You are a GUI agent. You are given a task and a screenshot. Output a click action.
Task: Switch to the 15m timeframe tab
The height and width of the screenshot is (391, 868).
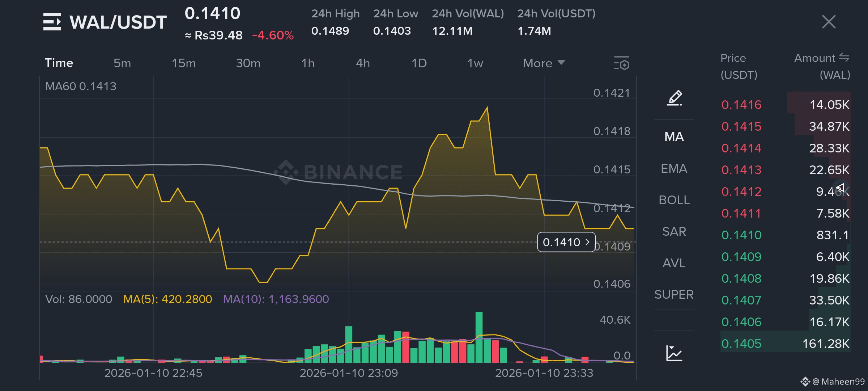click(183, 63)
